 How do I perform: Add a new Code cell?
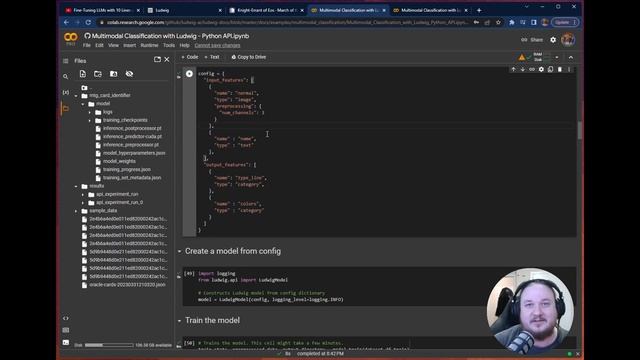click(x=190, y=57)
